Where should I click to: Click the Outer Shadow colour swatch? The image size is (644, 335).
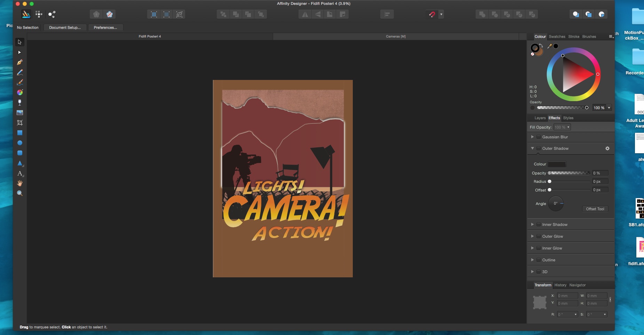[x=557, y=164]
